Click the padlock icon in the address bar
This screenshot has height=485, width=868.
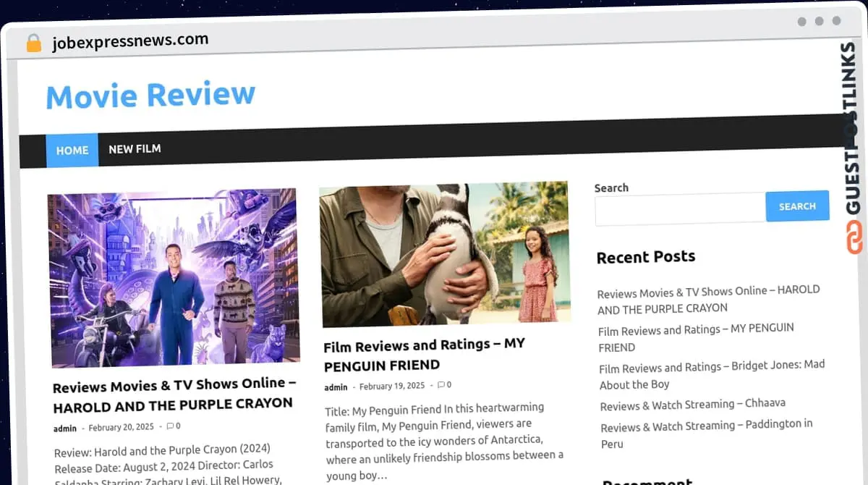pyautogui.click(x=33, y=41)
